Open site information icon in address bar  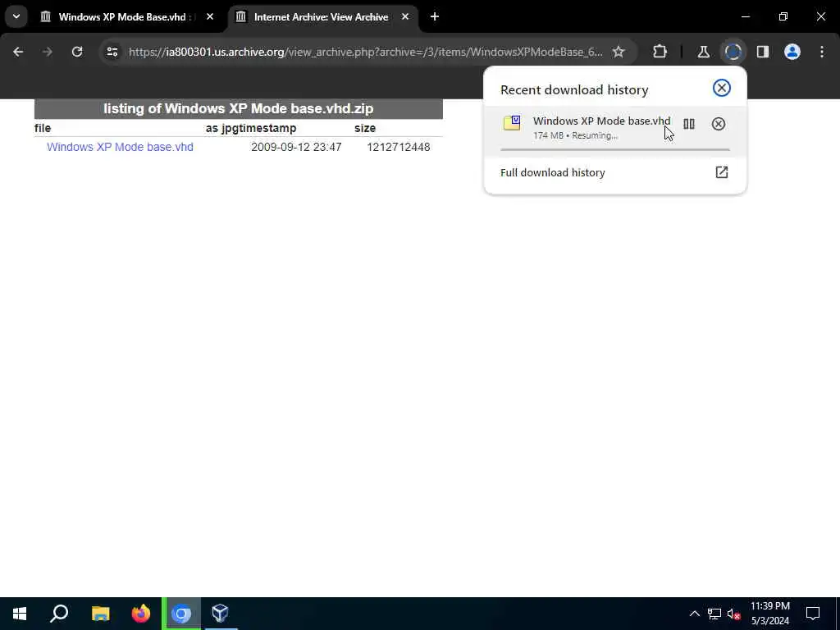pyautogui.click(x=112, y=52)
